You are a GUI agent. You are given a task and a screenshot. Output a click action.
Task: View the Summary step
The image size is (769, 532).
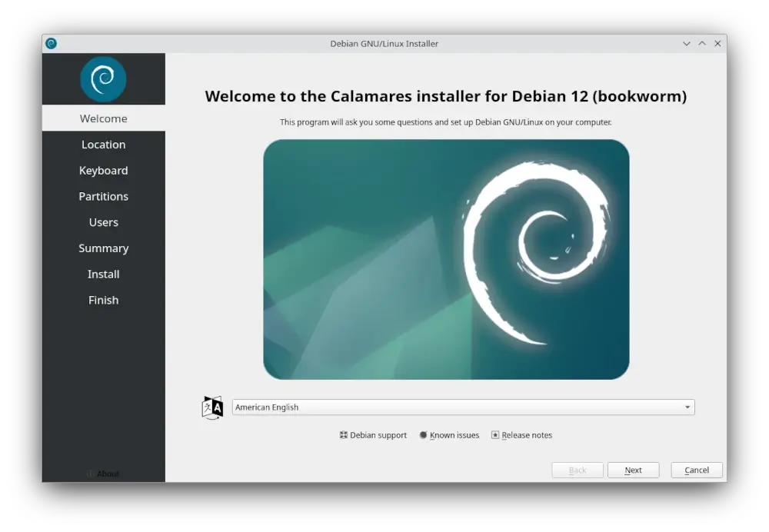coord(103,248)
